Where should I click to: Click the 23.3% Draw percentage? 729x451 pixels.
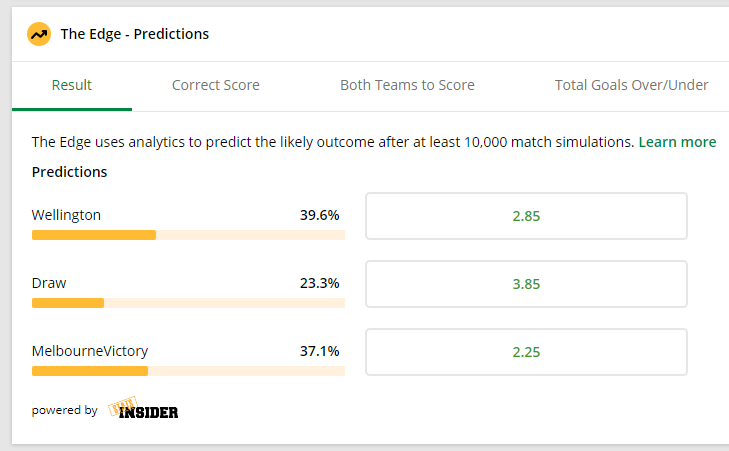319,283
